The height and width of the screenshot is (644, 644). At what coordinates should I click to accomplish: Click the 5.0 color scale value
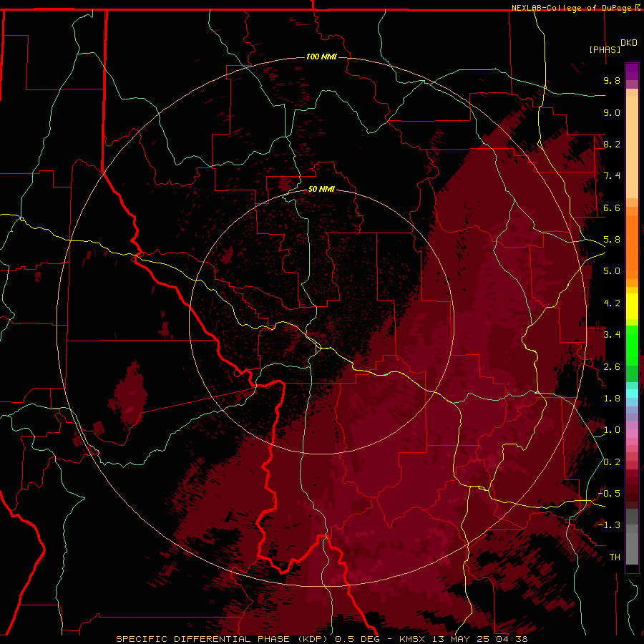612,271
